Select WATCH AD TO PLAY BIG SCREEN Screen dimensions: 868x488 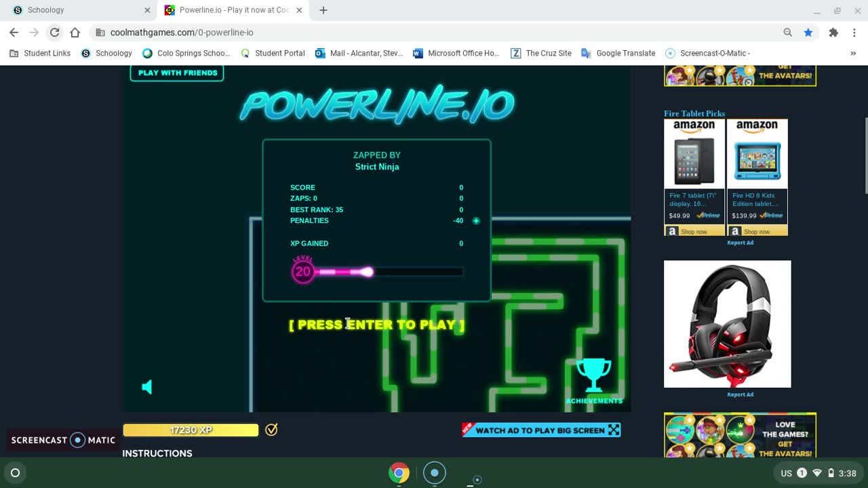click(539, 429)
